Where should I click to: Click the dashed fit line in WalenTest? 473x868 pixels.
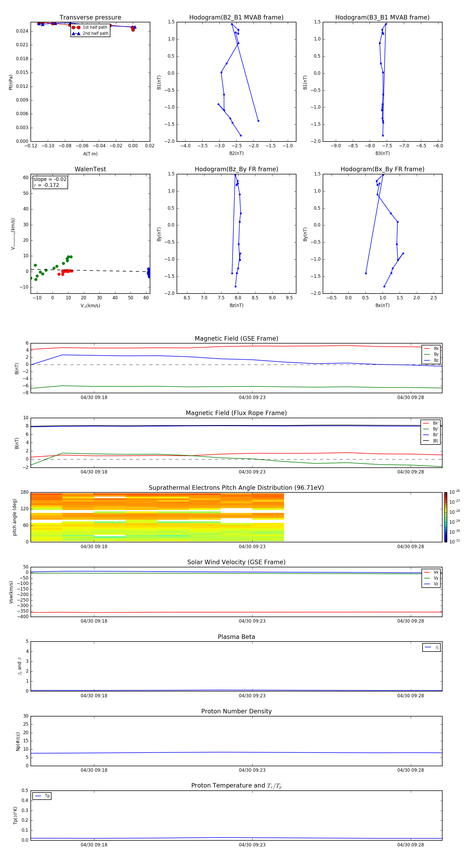coord(90,270)
